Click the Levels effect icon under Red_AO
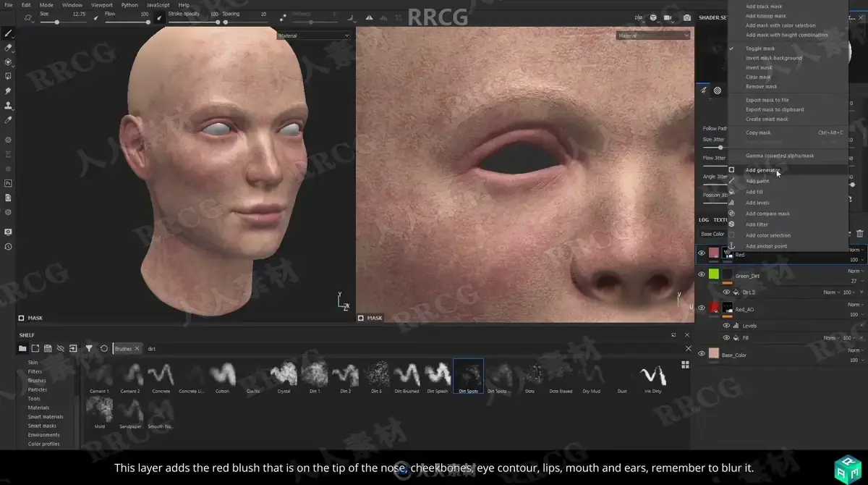 (x=736, y=326)
